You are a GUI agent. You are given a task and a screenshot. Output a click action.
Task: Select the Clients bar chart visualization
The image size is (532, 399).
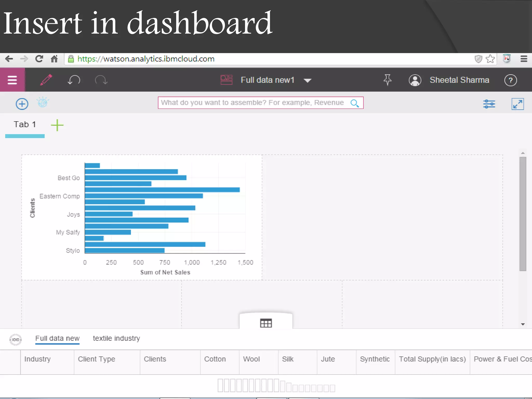point(142,217)
